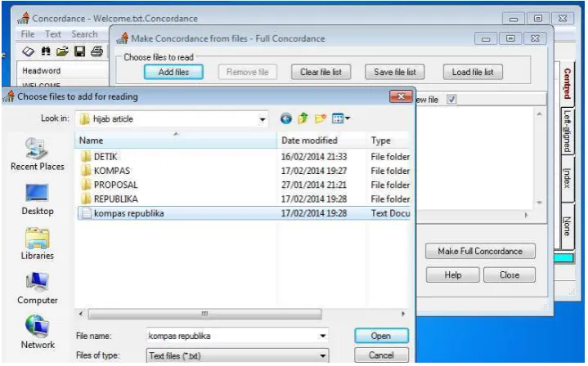Image resolution: width=588 pixels, height=366 pixels.
Task: Select the KOMPAS folder
Action: pyautogui.click(x=112, y=171)
